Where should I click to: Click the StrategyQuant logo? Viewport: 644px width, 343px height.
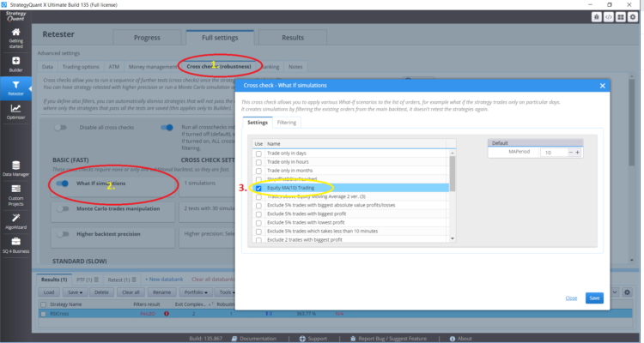tap(15, 16)
